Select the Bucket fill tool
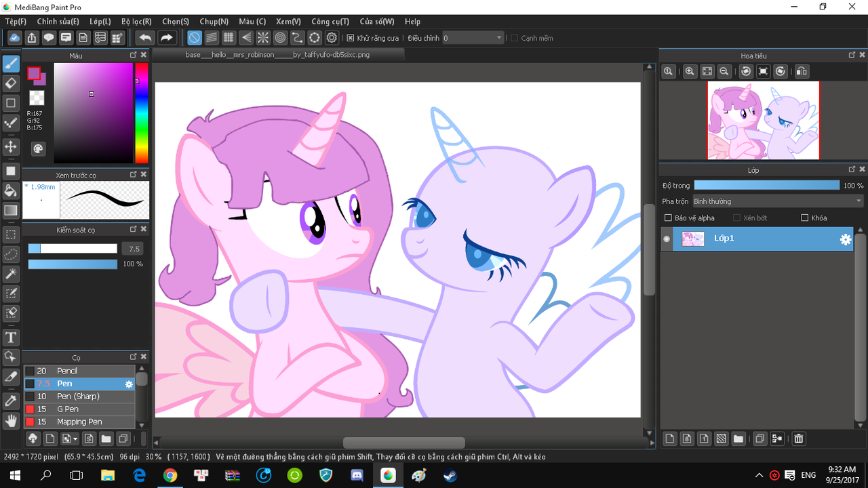This screenshot has width=868, height=488. point(11,190)
